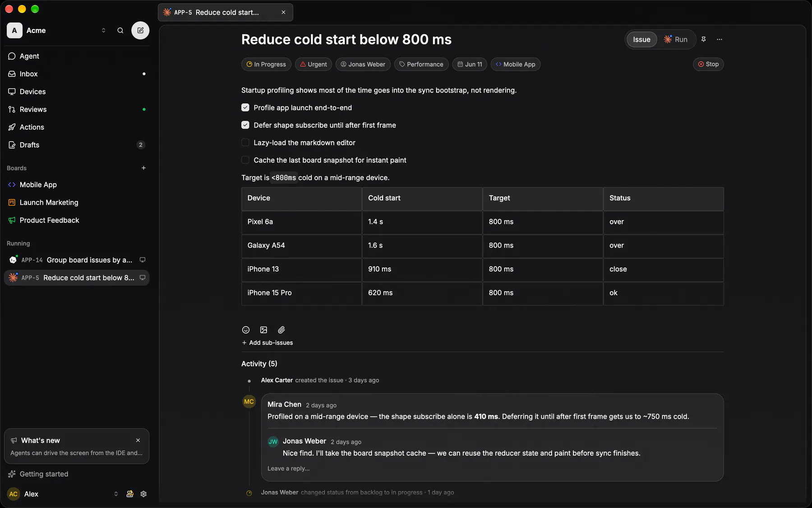Switch to Run view toggle
Image resolution: width=812 pixels, height=508 pixels.
click(x=676, y=39)
